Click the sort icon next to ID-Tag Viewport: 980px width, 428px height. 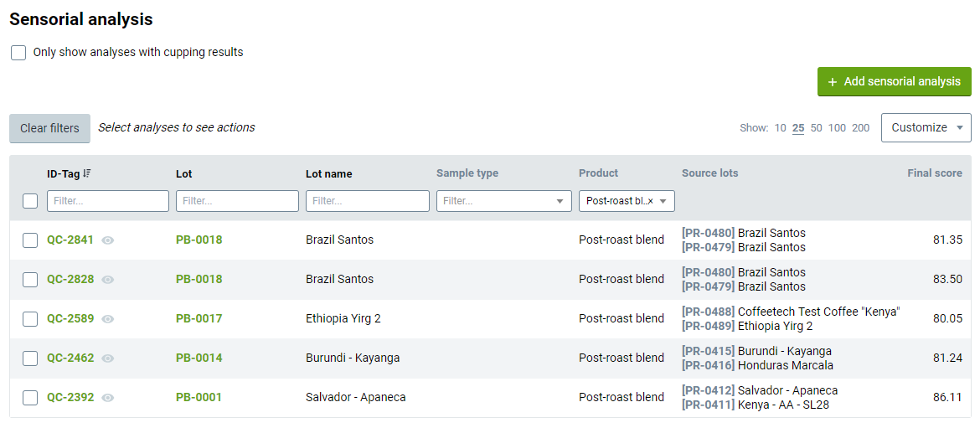click(x=87, y=173)
